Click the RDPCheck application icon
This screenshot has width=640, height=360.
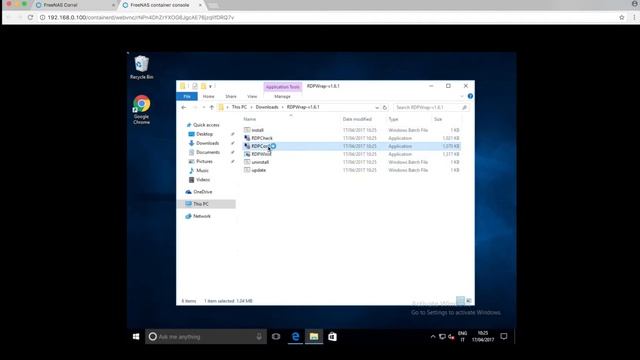point(247,138)
